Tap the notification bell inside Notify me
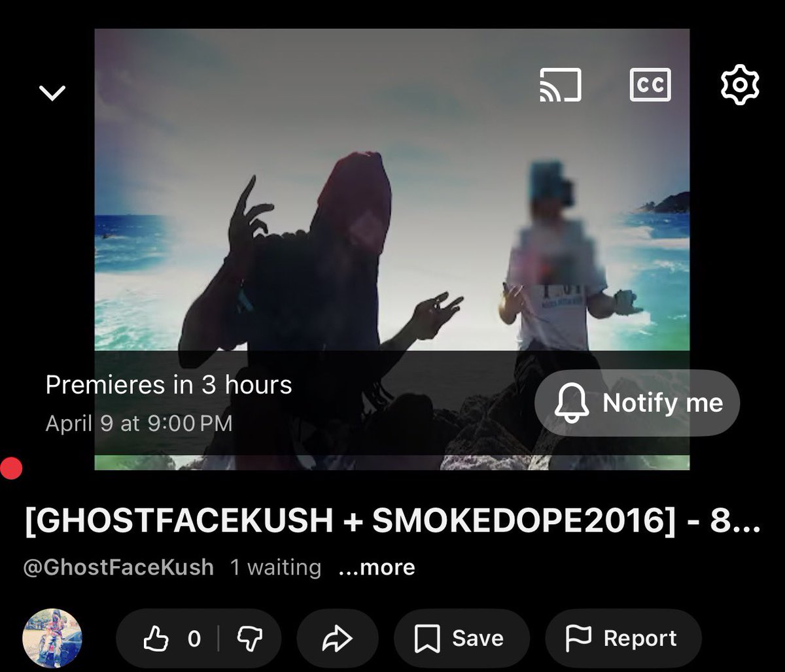Screen dimensions: 785x672 coord(572,403)
